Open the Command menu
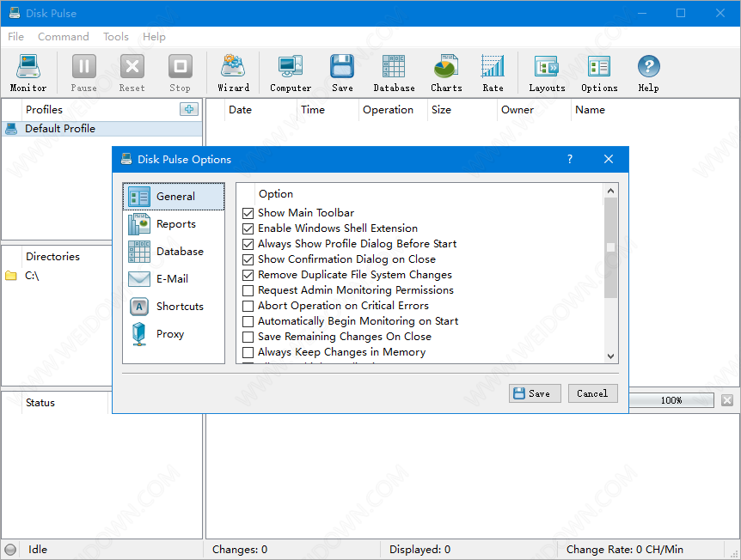The image size is (741, 560). 64,37
